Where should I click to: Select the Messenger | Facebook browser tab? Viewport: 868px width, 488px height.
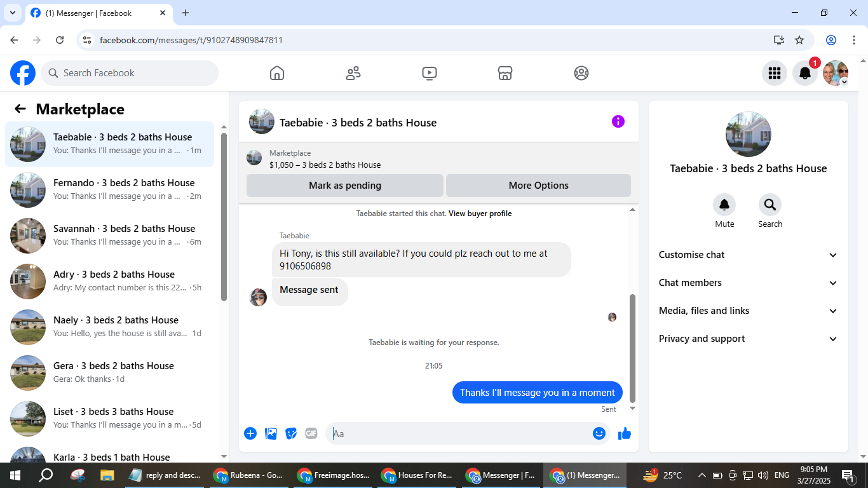[99, 13]
